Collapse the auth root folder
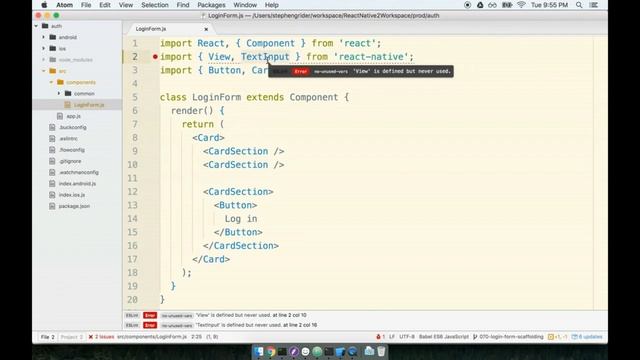 click(36, 26)
